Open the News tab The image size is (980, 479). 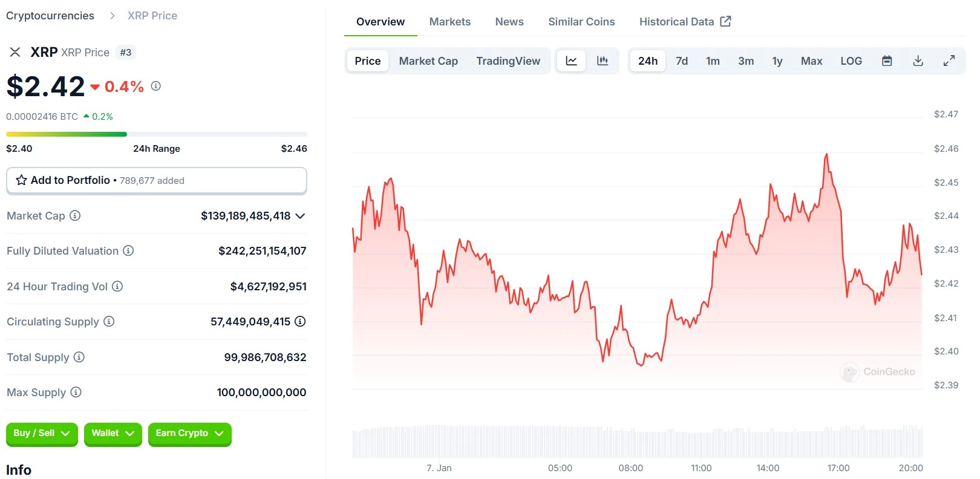click(x=509, y=22)
